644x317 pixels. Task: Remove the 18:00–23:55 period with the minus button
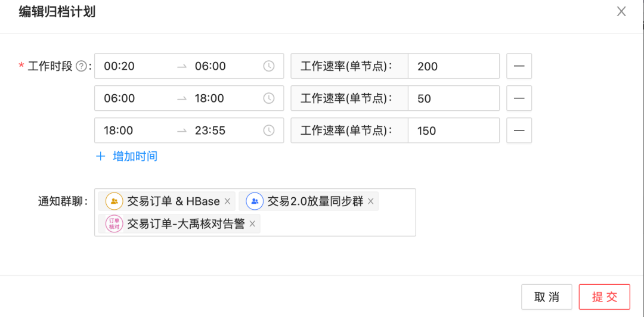519,130
